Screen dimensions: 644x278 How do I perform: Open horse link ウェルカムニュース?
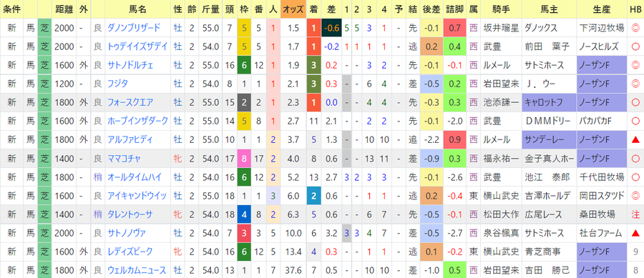pyautogui.click(x=137, y=270)
